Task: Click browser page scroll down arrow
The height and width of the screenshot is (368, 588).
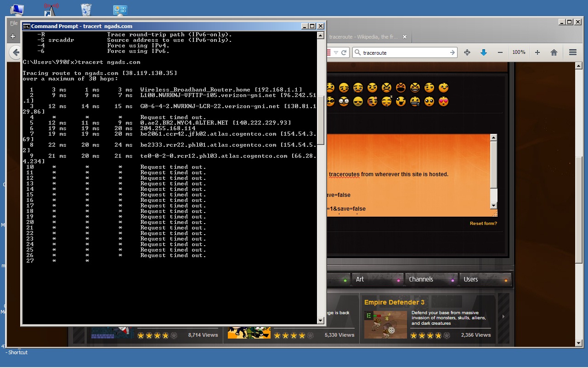Action: [579, 343]
